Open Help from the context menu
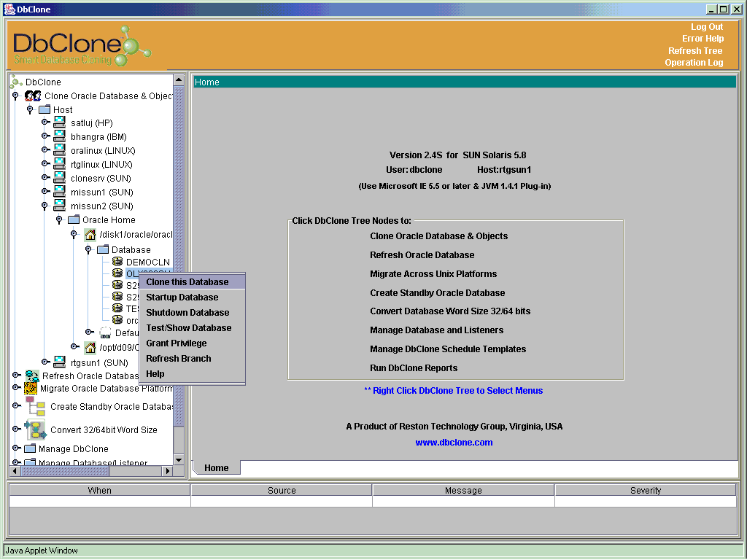747x560 pixels. [x=192, y=374]
